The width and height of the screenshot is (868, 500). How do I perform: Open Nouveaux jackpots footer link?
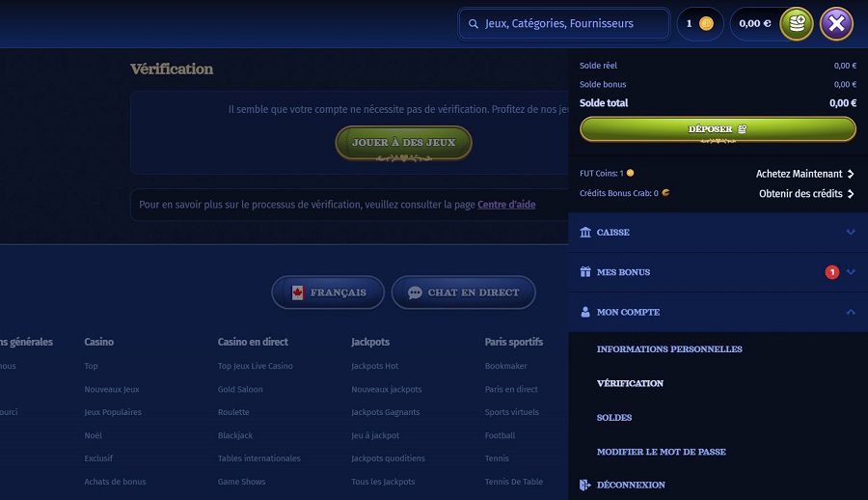(387, 389)
